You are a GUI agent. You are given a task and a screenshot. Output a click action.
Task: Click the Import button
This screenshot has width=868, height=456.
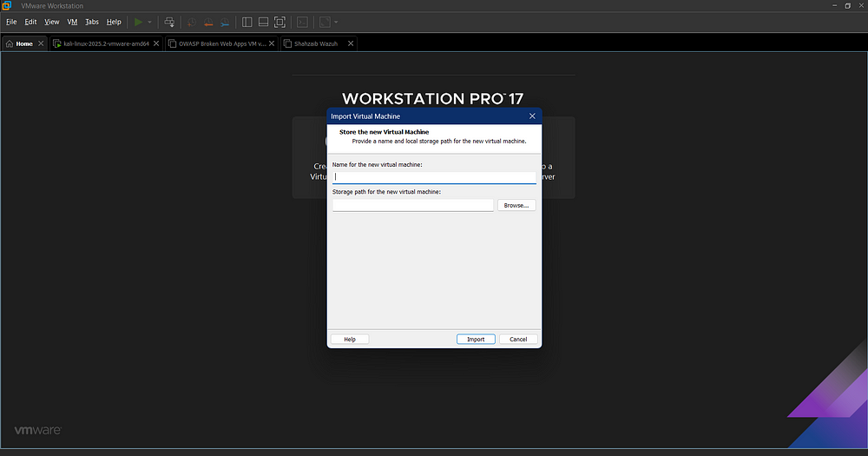click(476, 339)
